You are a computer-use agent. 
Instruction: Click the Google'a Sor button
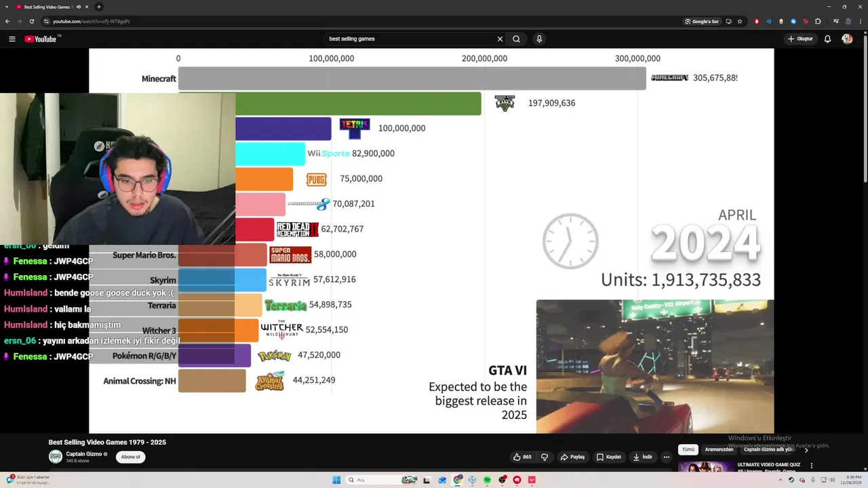[x=702, y=21]
